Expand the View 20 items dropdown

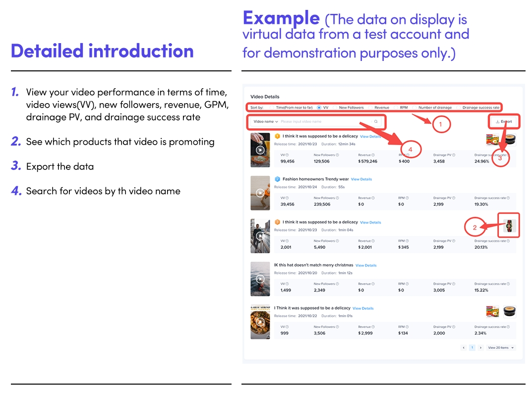[x=501, y=348]
